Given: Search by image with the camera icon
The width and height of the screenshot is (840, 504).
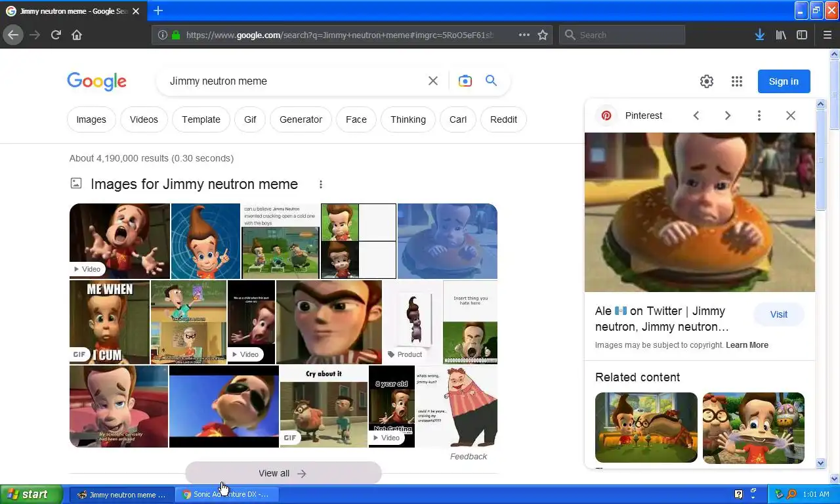Looking at the screenshot, I should tap(465, 81).
